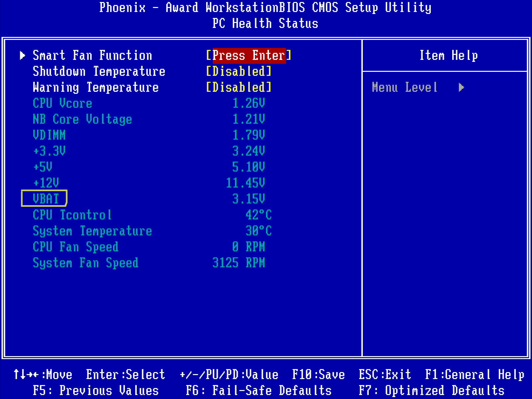
Task: Select the Shutdown Temperature setting
Action: click(x=99, y=71)
